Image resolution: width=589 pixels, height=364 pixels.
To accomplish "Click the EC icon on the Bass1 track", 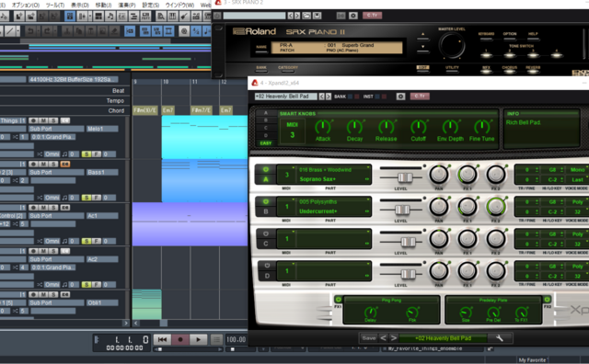I will [65, 164].
